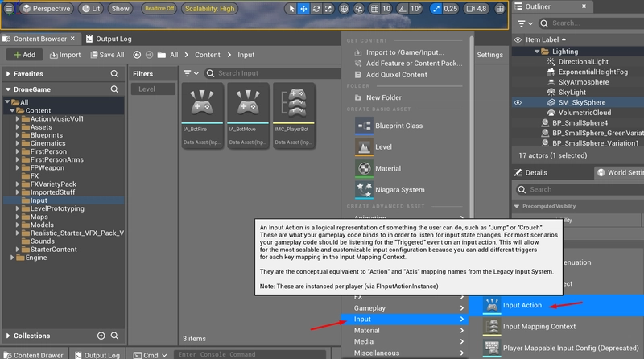Activate the Scale gizmo tool
Screen dimensions: 644x359
pos(328,9)
